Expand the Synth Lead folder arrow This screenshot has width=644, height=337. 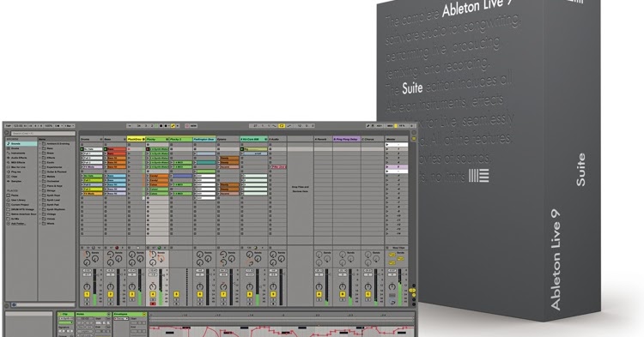pos(39,200)
